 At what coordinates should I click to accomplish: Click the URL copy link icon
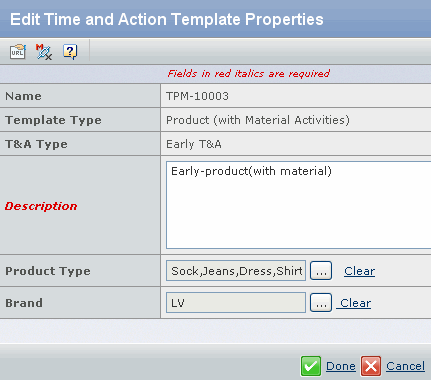(x=18, y=52)
